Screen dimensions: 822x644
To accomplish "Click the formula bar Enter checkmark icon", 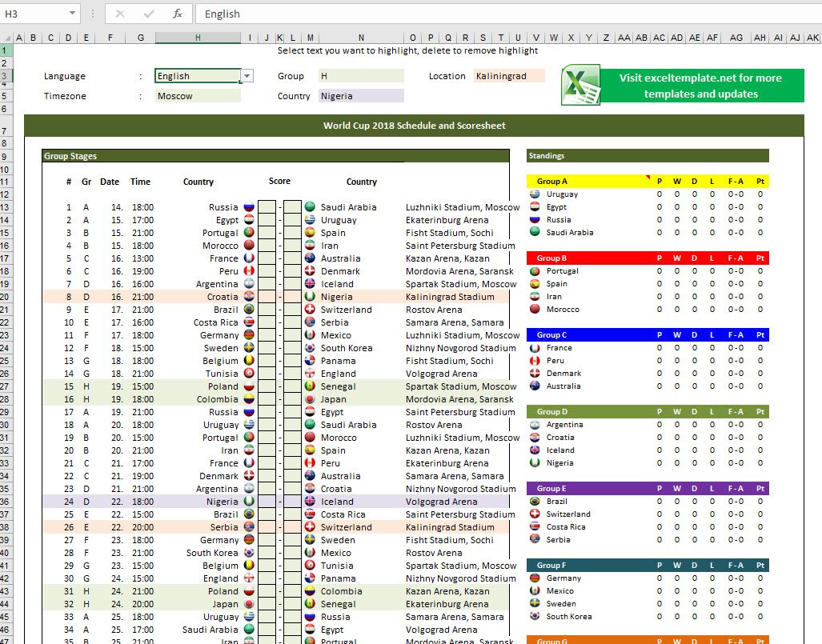I will pos(149,14).
